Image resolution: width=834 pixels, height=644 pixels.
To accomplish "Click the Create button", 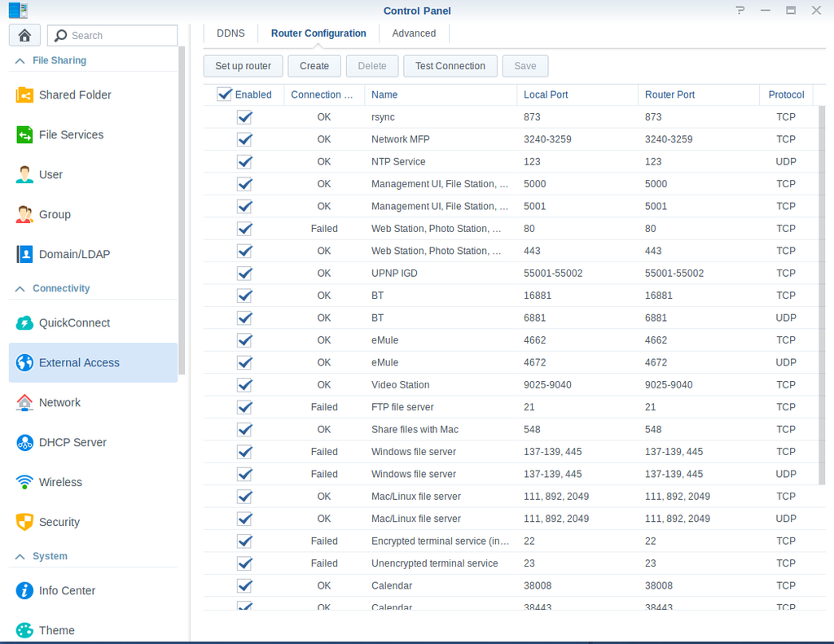I will [x=314, y=66].
